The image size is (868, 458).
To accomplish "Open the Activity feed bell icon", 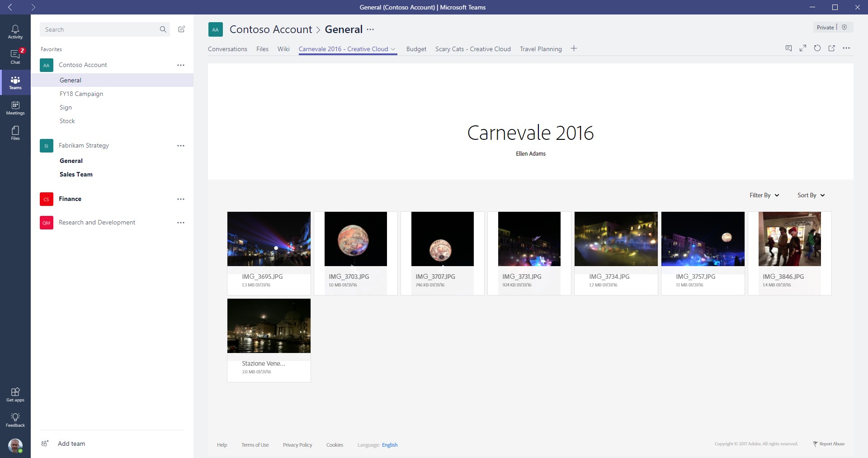I will pyautogui.click(x=15, y=31).
